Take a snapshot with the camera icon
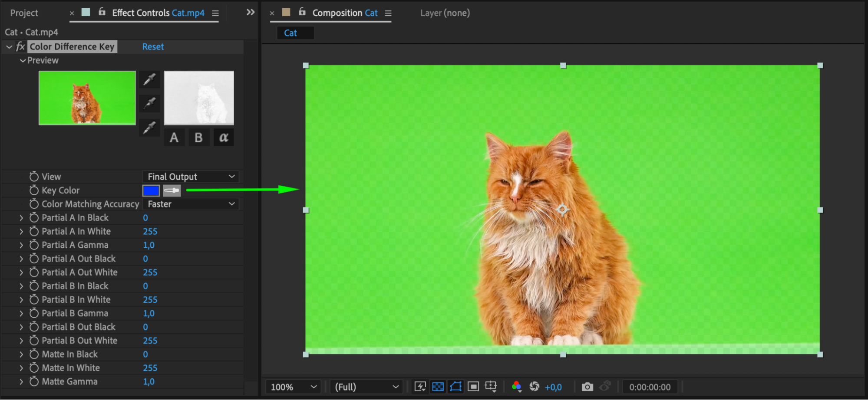 587,387
